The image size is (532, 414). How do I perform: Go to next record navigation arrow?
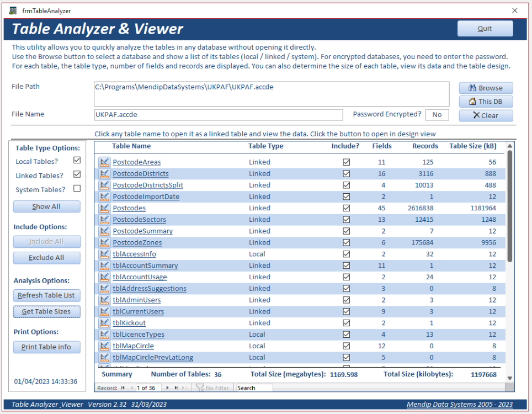168,388
